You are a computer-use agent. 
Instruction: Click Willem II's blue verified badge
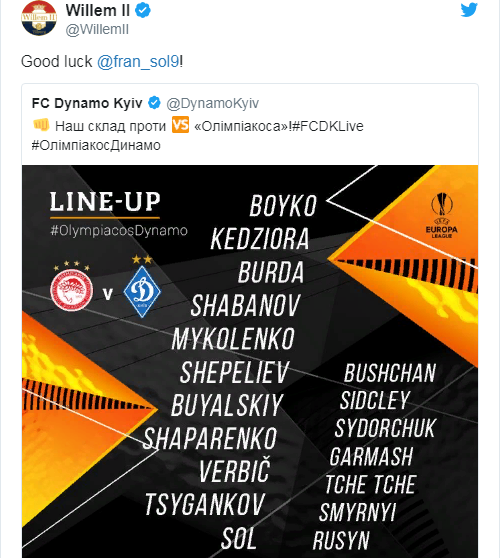tap(143, 10)
